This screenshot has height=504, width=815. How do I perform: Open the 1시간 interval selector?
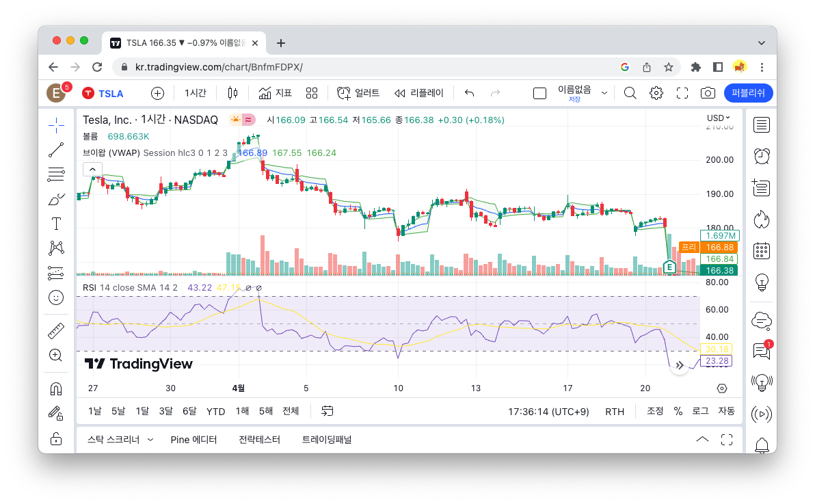click(196, 93)
